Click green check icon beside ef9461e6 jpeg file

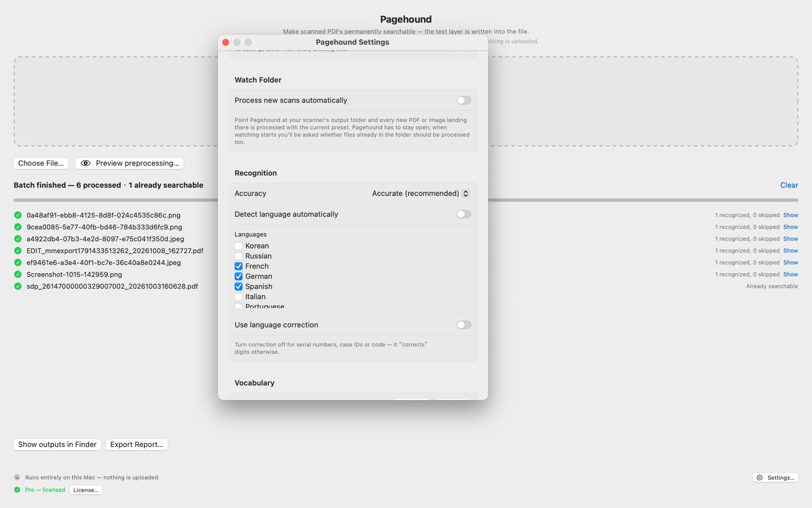[x=18, y=263]
